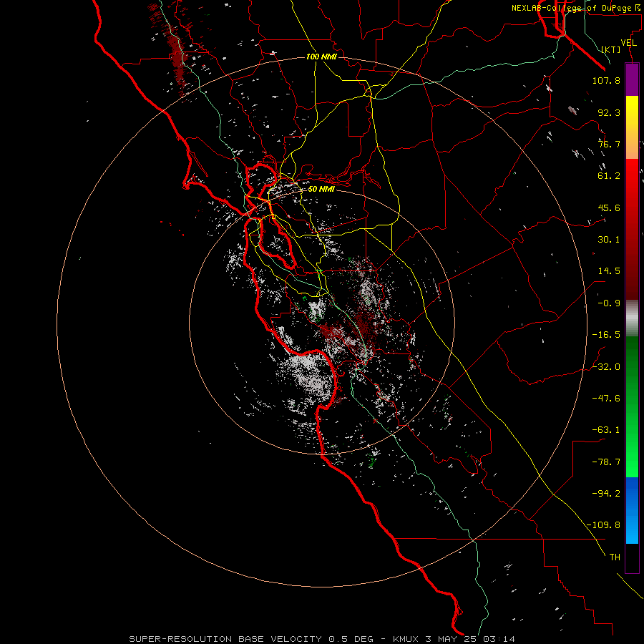
Task: Click the NEXLAB-College of DuPage label
Action: coord(571,8)
